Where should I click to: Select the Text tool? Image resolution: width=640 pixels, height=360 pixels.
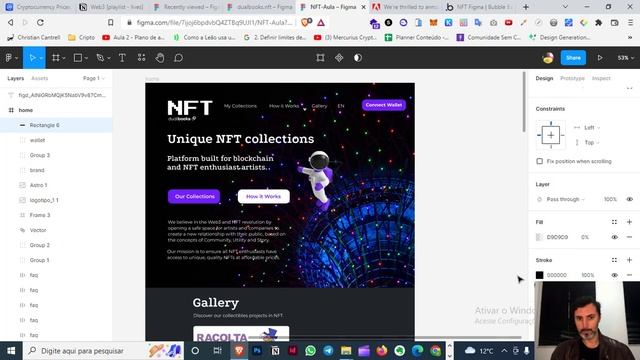pos(122,58)
